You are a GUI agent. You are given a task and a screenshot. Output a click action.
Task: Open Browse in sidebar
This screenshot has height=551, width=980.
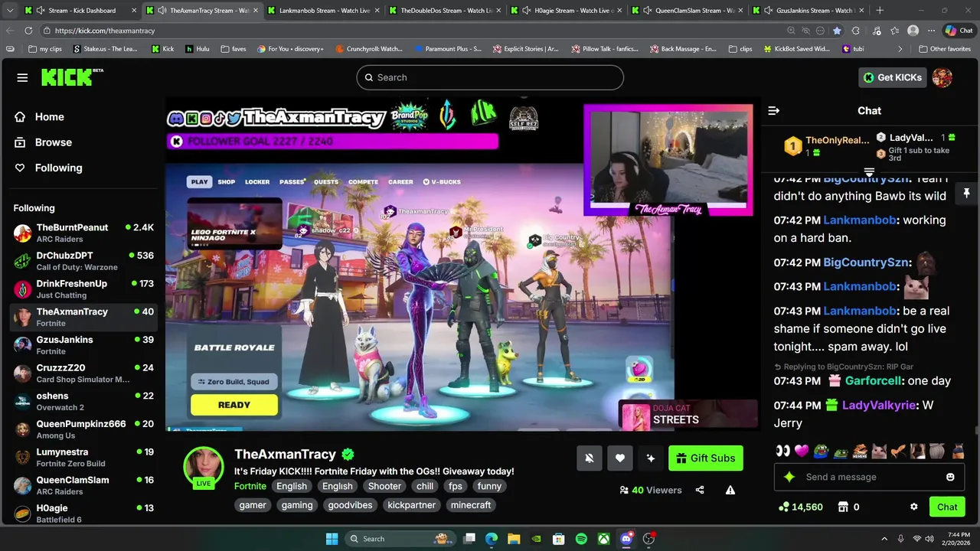pos(43,142)
